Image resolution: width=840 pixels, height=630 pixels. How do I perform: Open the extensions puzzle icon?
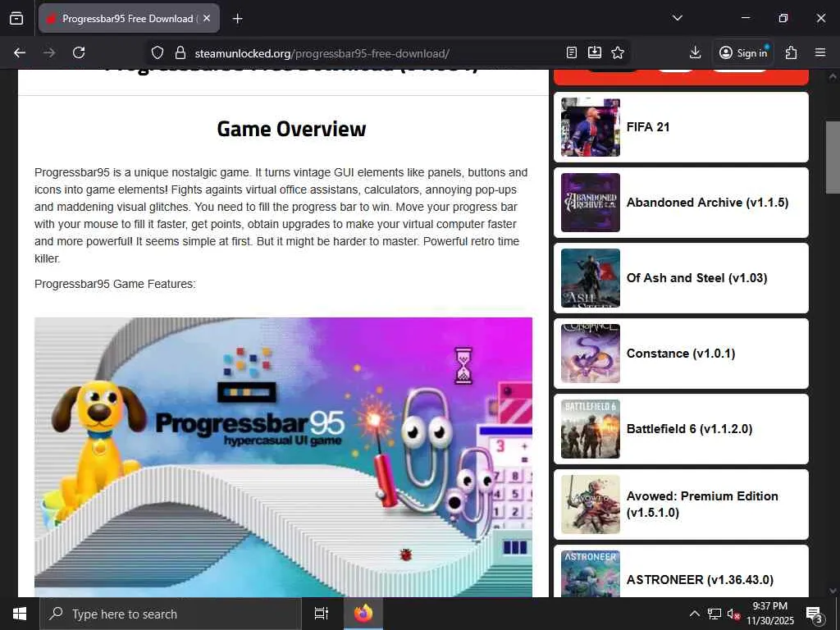pyautogui.click(x=791, y=52)
